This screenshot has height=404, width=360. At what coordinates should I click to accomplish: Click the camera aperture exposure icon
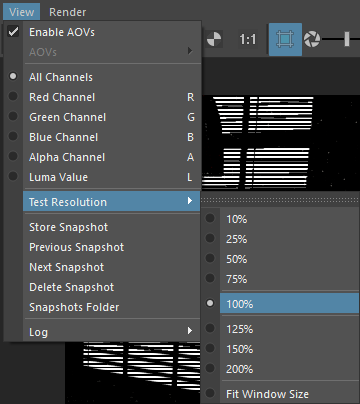(x=312, y=40)
